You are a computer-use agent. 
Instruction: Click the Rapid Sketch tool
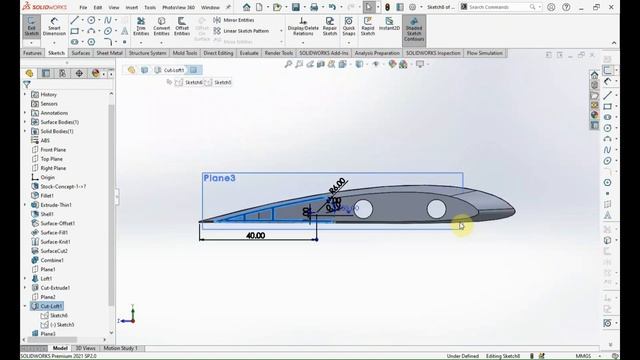368,26
